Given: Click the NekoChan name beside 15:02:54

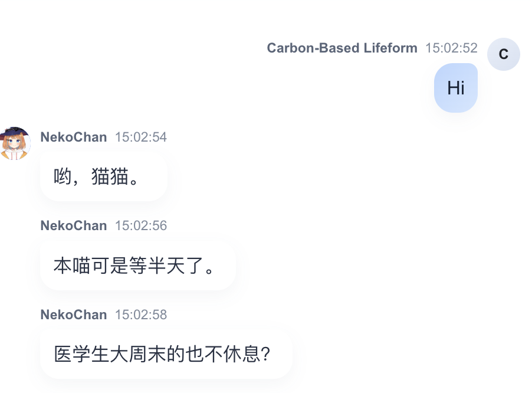Looking at the screenshot, I should pos(74,137).
